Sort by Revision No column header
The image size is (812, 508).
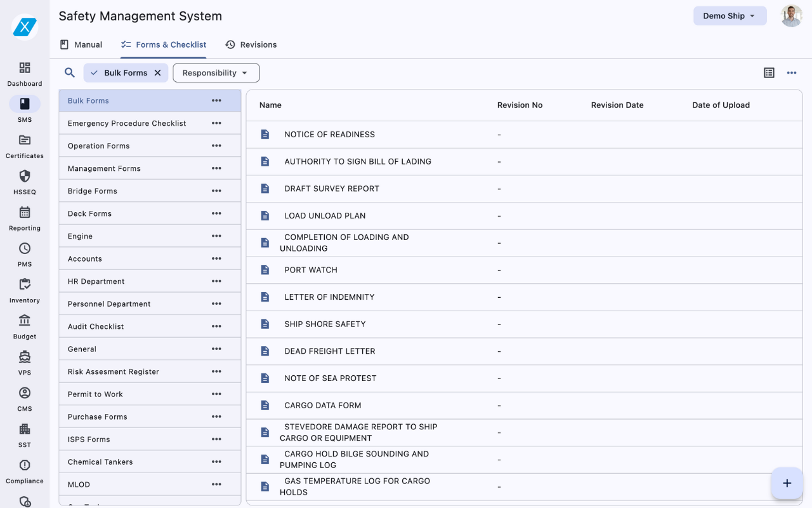(x=520, y=105)
